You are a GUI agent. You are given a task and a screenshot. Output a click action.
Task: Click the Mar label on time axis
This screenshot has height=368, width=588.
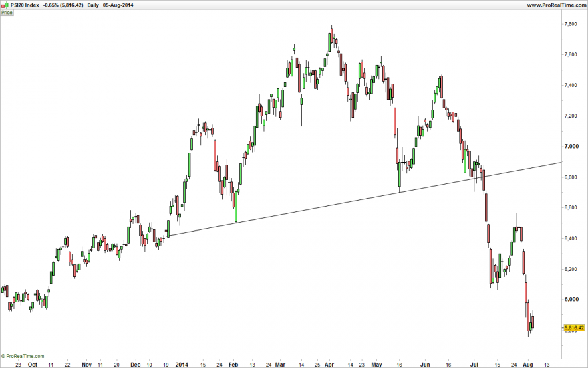(280, 364)
